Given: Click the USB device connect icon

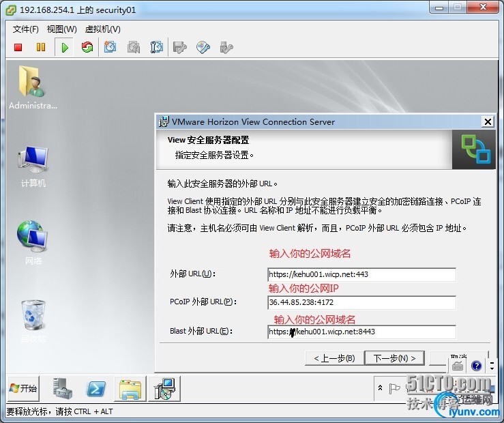Looking at the screenshot, I should point(226,48).
